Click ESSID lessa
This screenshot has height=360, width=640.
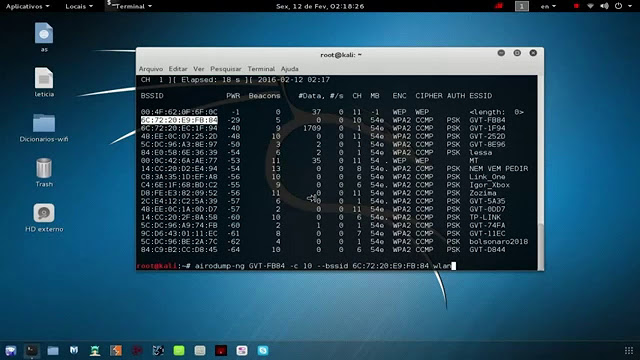pyautogui.click(x=480, y=153)
